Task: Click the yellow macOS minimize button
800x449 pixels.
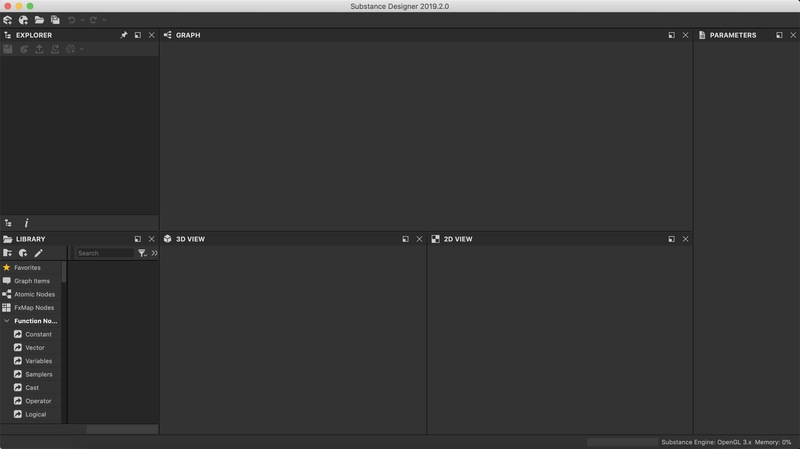Action: click(19, 6)
